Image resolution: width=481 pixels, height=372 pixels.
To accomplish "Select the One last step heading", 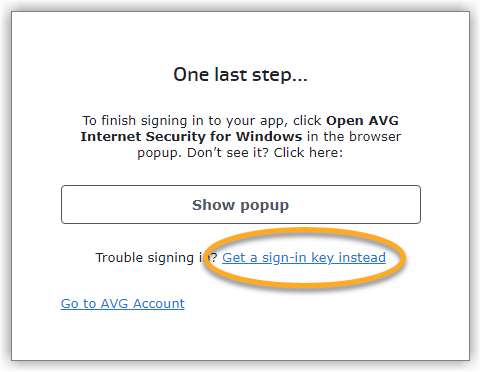I will pyautogui.click(x=240, y=75).
